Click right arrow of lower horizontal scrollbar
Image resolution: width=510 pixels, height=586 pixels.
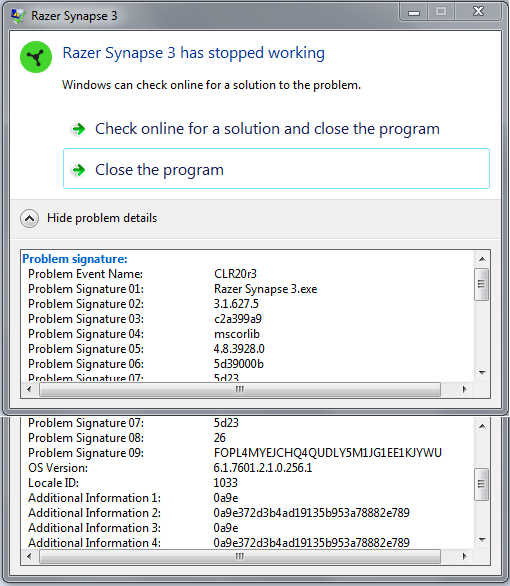(x=464, y=556)
